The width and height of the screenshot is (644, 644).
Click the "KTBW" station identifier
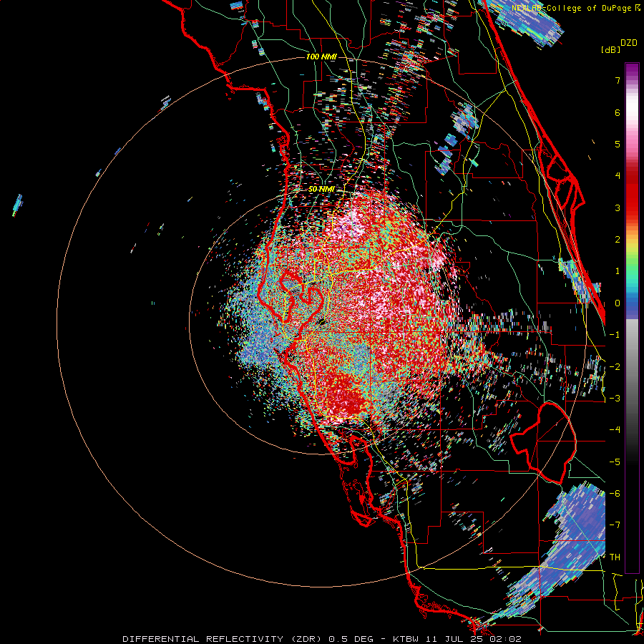[406, 639]
